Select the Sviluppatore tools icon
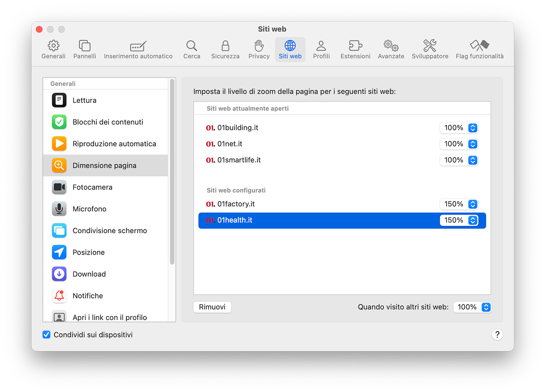This screenshot has width=545, height=392. coord(430,46)
